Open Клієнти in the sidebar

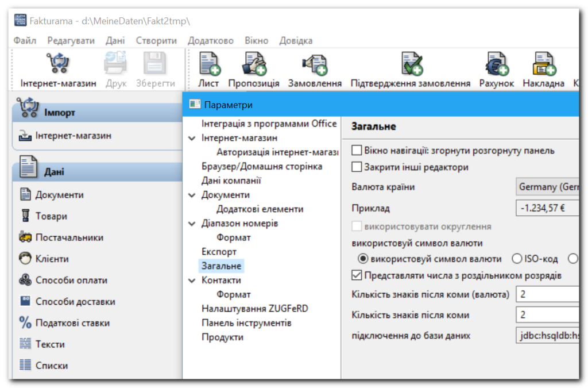pyautogui.click(x=44, y=259)
